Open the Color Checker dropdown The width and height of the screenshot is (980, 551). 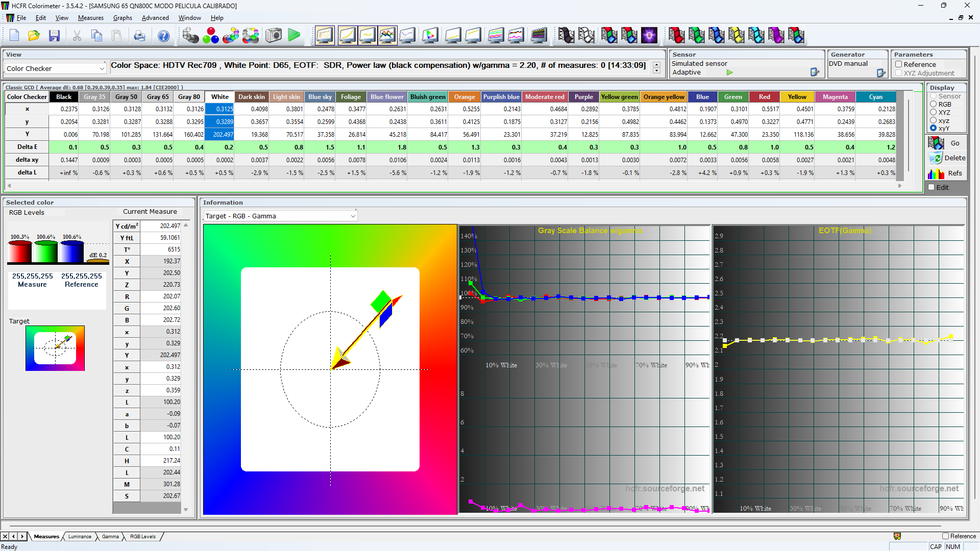pos(101,67)
